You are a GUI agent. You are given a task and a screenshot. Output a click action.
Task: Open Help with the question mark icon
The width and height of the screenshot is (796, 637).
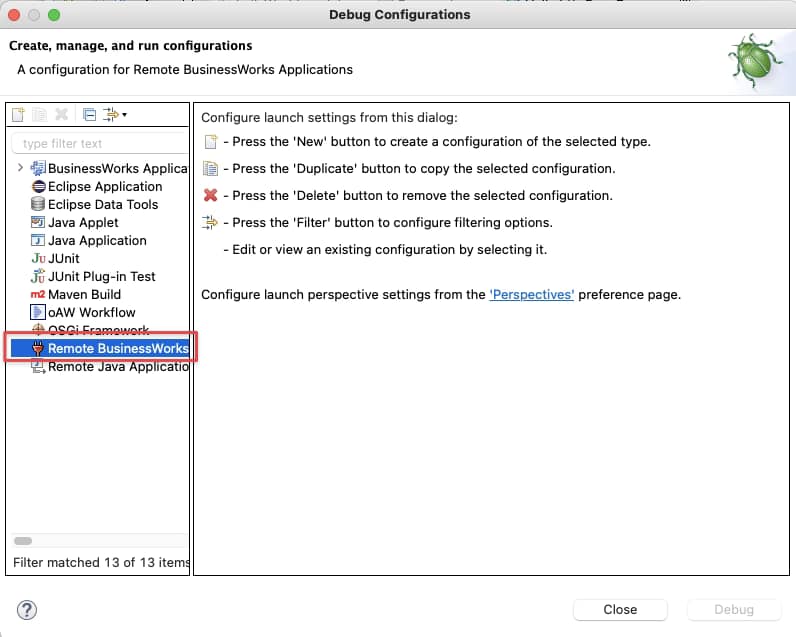point(27,610)
